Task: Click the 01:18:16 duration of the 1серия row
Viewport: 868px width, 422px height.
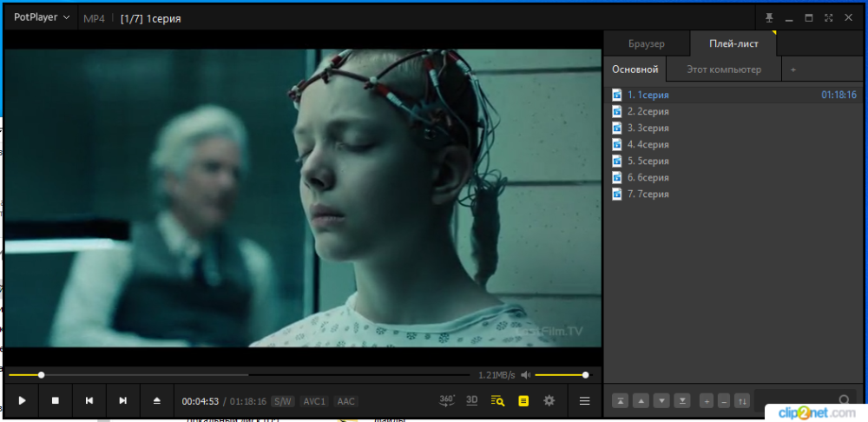Action: 838,95
